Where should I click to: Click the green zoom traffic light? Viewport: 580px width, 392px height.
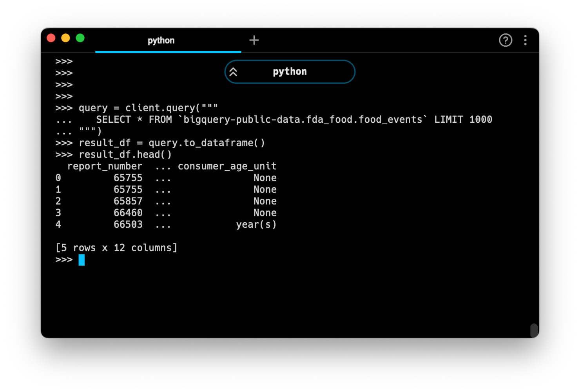point(80,38)
